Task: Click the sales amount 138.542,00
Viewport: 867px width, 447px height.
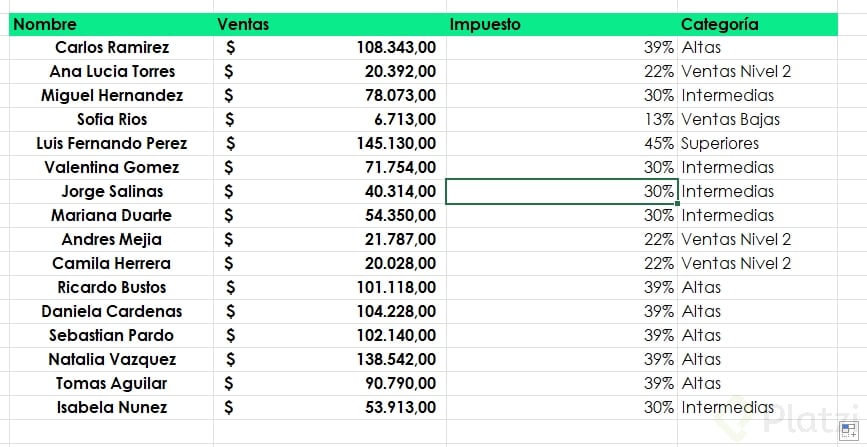Action: tap(395, 359)
